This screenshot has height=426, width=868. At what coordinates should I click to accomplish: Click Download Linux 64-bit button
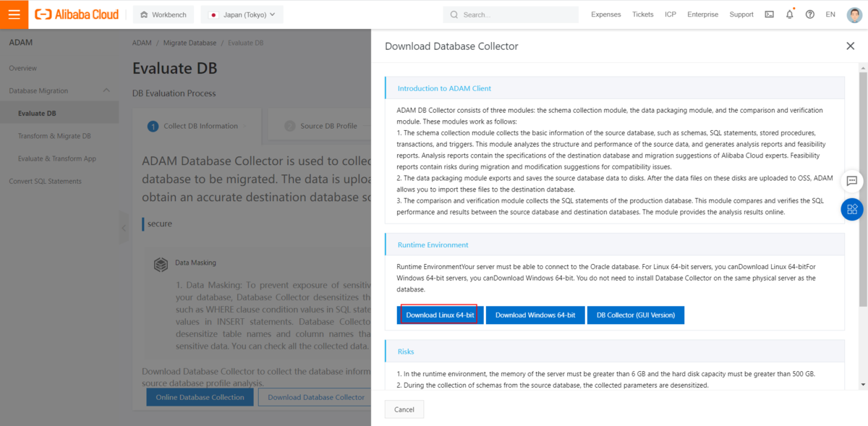tap(440, 315)
